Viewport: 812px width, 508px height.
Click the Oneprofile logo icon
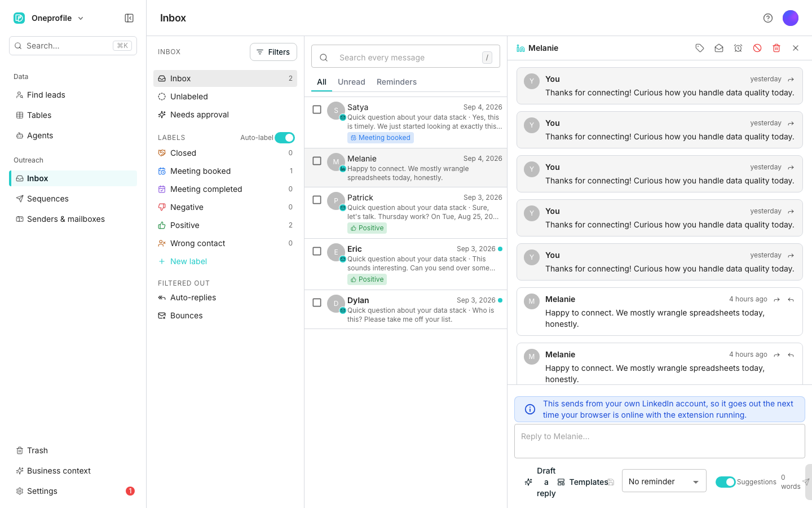[x=19, y=18]
